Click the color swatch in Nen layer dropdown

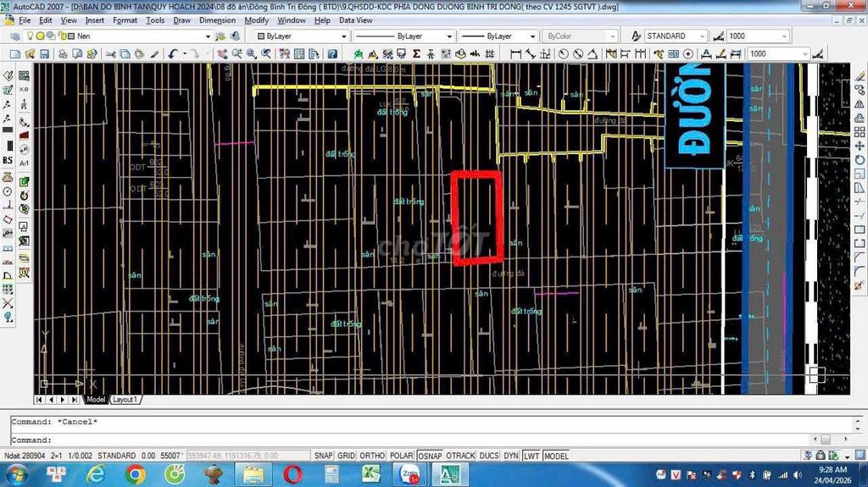(x=71, y=36)
